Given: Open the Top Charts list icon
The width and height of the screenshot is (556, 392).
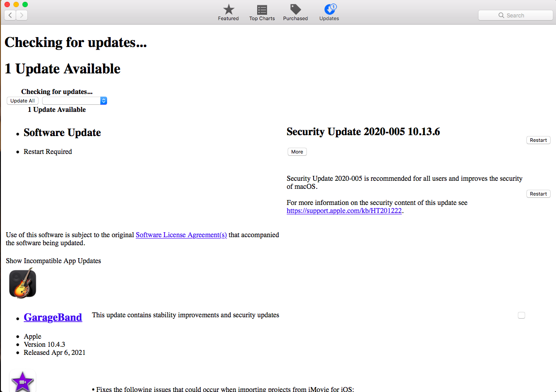Looking at the screenshot, I should [262, 9].
